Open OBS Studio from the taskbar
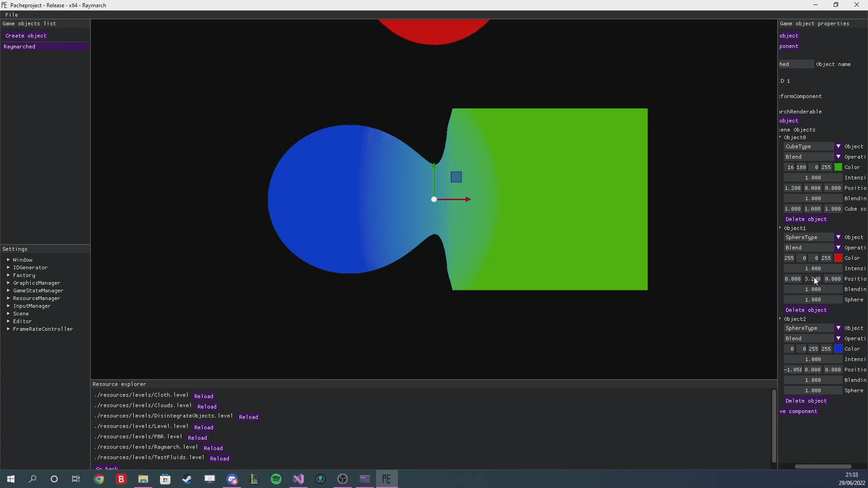Viewport: 868px width, 488px height. (343, 479)
